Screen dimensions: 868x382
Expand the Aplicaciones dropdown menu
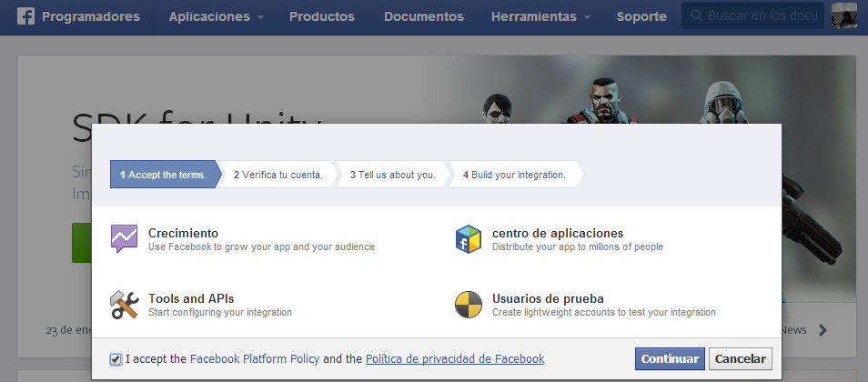click(x=216, y=16)
